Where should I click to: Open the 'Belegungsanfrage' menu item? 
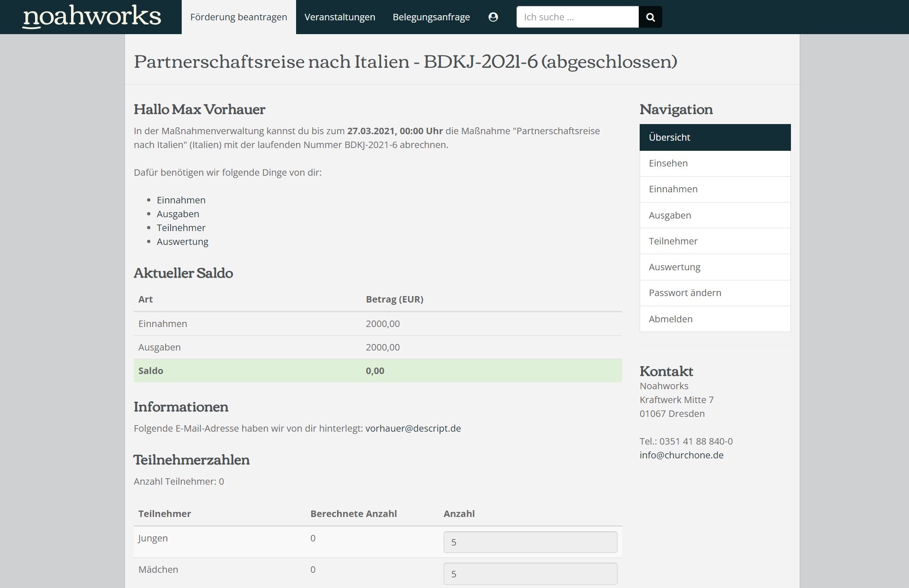pyautogui.click(x=431, y=17)
